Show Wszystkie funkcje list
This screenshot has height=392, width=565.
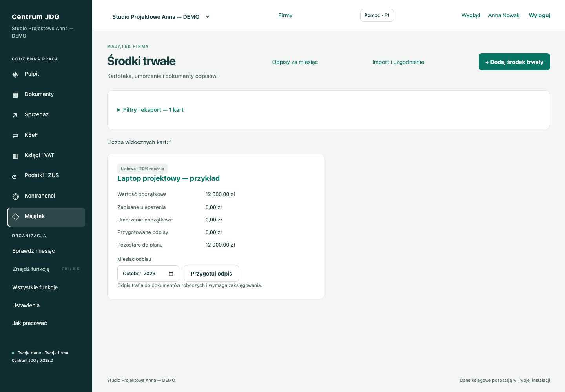(x=46, y=287)
